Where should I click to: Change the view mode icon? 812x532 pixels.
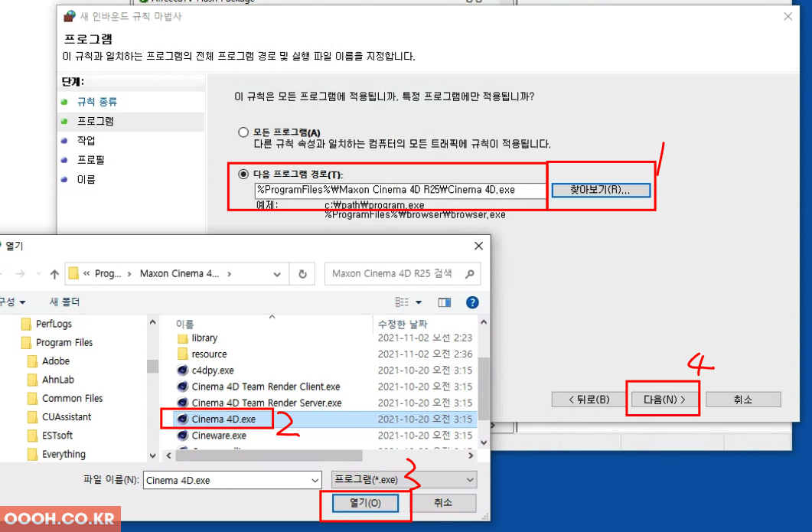[402, 302]
